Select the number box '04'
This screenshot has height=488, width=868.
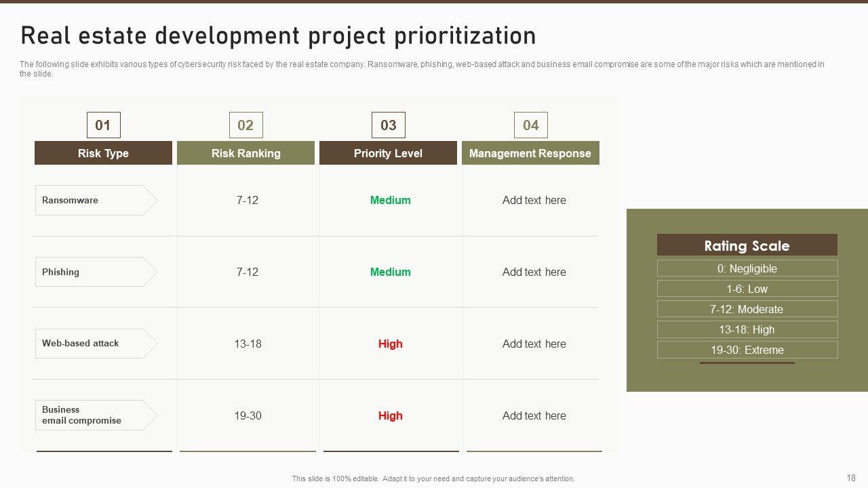pos(530,125)
